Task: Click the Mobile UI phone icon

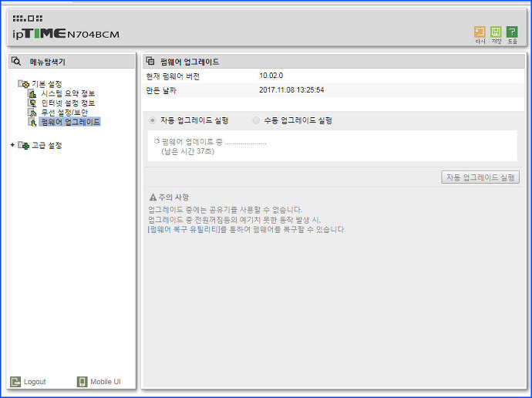Action: coord(82,382)
